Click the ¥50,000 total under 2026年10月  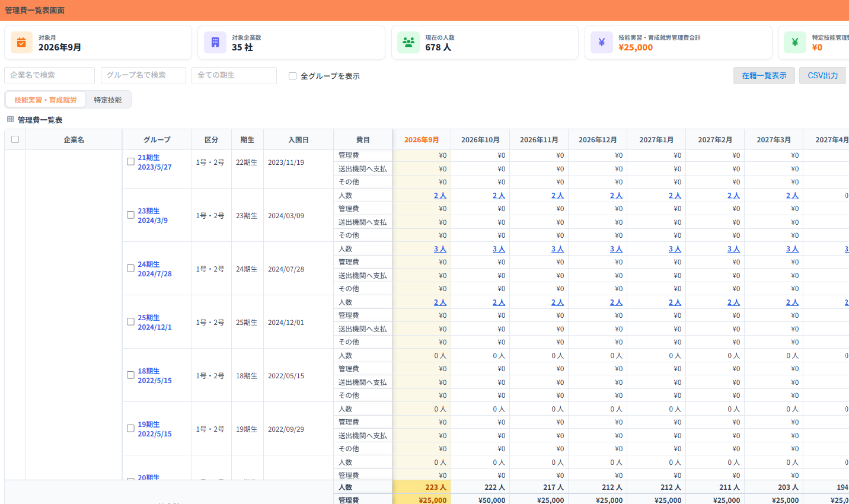click(491, 500)
